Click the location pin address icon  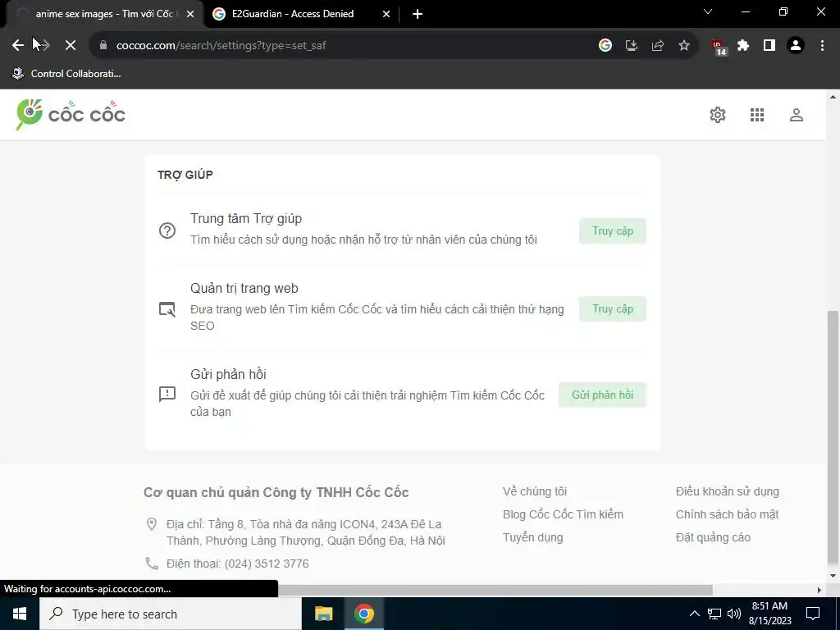152,524
